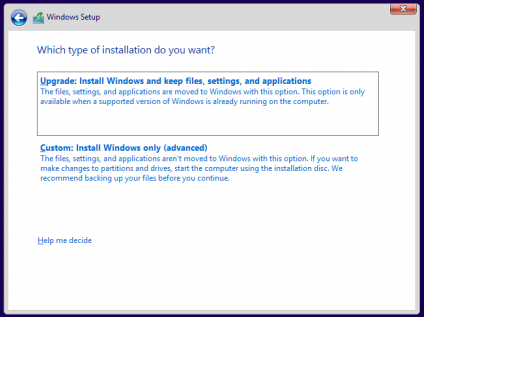This screenshot has height=384, width=512.
Task: Click the Upgrade description starting 'The files, settings, and applications are moved'
Action: click(202, 96)
